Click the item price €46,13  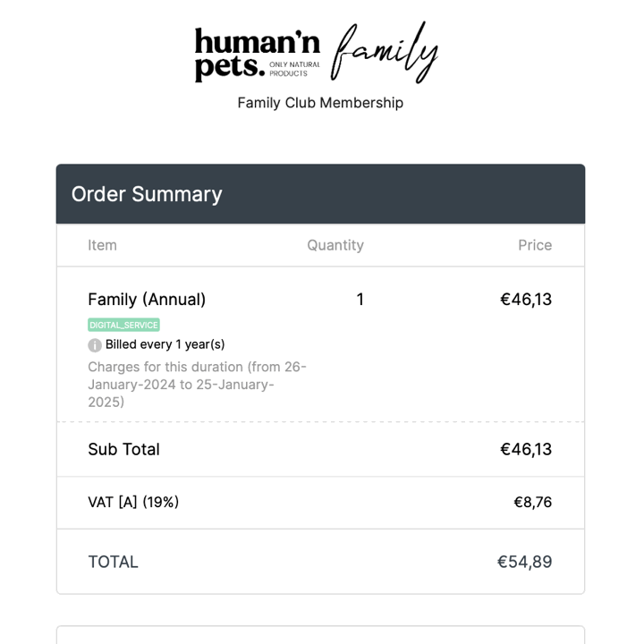[x=526, y=300]
